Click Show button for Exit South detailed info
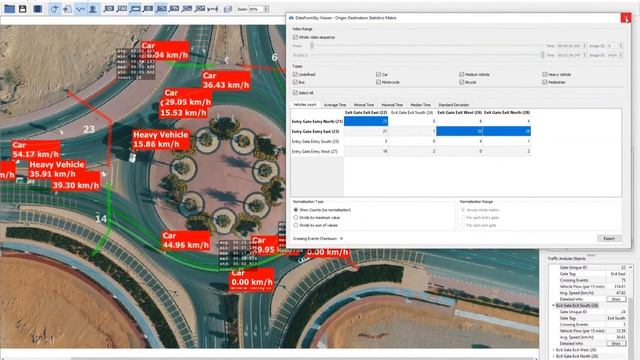Screen dimensions: 640x360 [616, 344]
